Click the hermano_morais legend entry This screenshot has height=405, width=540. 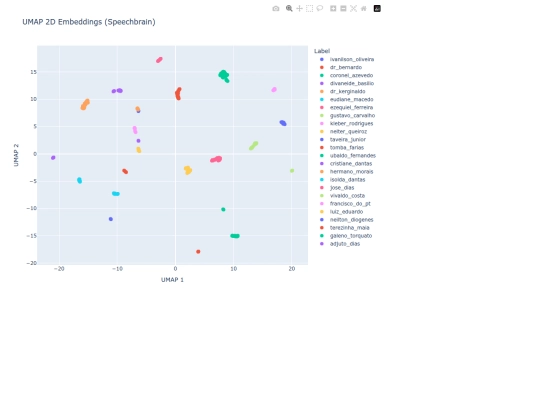point(347,172)
